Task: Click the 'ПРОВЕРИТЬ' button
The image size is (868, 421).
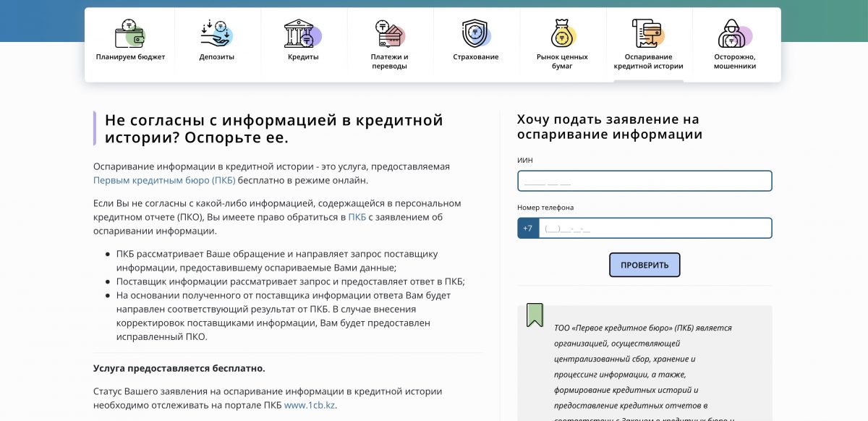Action: 644,265
